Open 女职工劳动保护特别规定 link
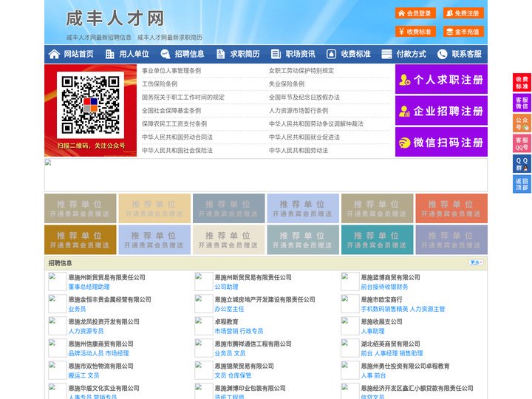Viewport: 532px width, 399px height. [301, 71]
